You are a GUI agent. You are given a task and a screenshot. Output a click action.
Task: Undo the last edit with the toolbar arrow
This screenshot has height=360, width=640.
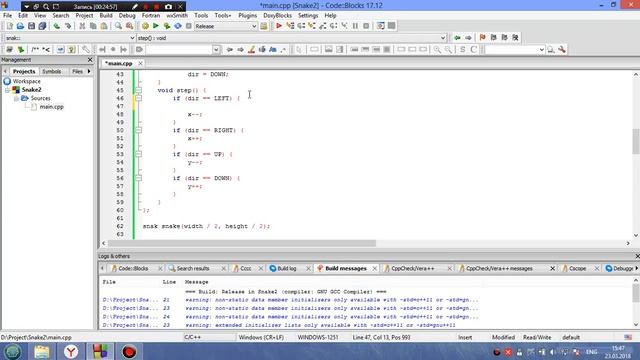57,26
